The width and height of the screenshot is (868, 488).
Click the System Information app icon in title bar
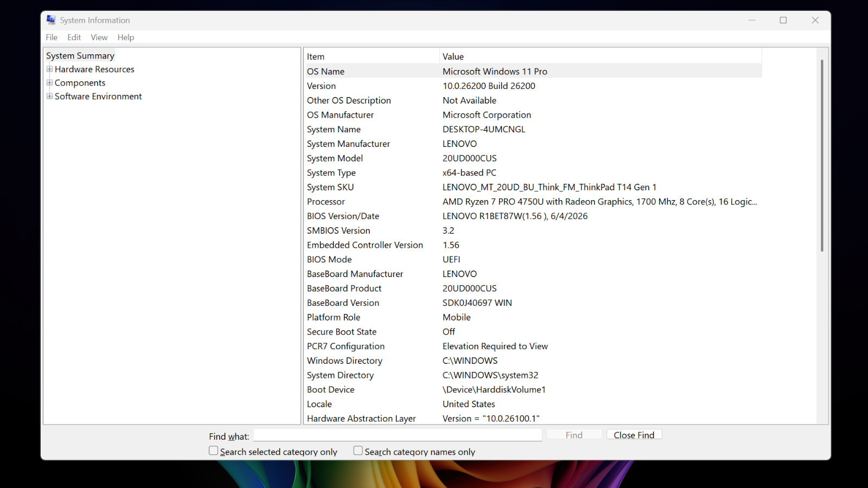[51, 20]
